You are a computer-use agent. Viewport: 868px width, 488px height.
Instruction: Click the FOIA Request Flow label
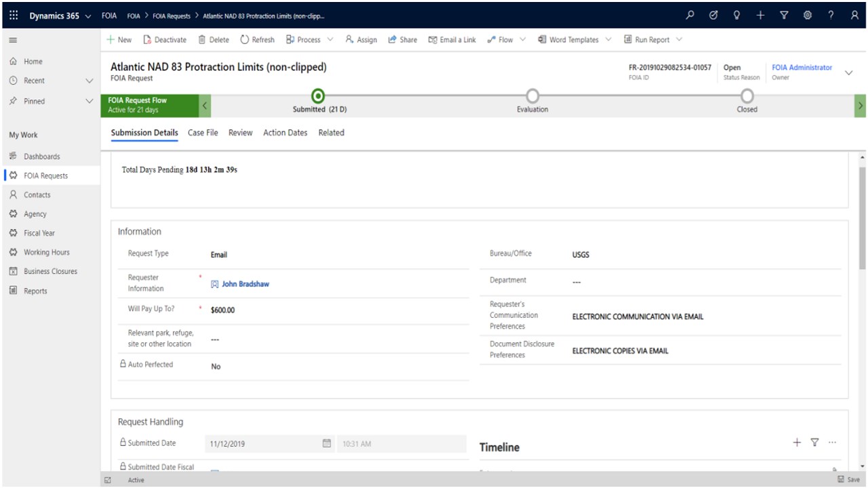(137, 100)
